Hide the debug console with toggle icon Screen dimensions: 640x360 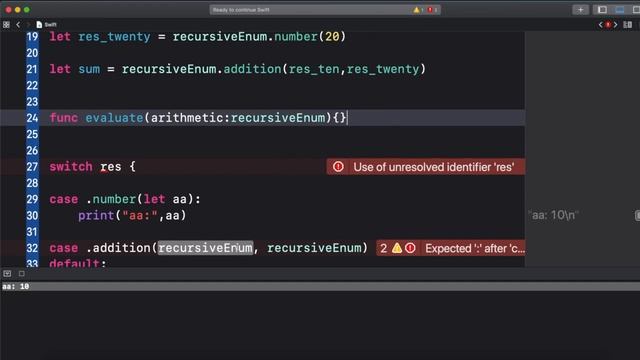[x=7, y=273]
